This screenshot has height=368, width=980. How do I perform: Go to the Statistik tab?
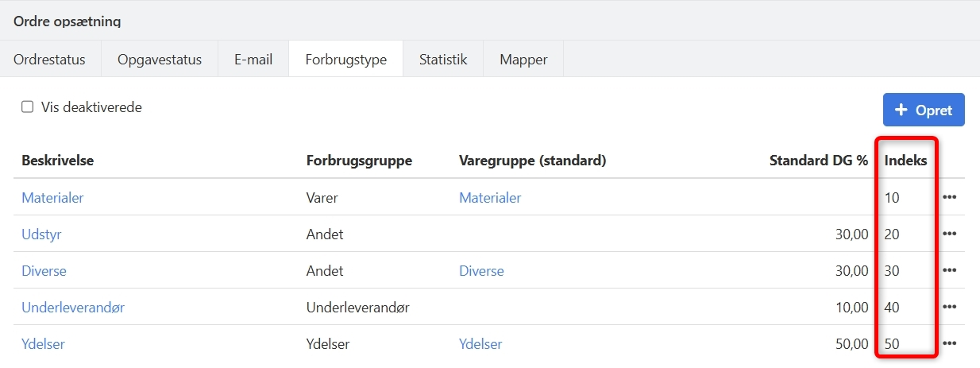click(x=443, y=60)
